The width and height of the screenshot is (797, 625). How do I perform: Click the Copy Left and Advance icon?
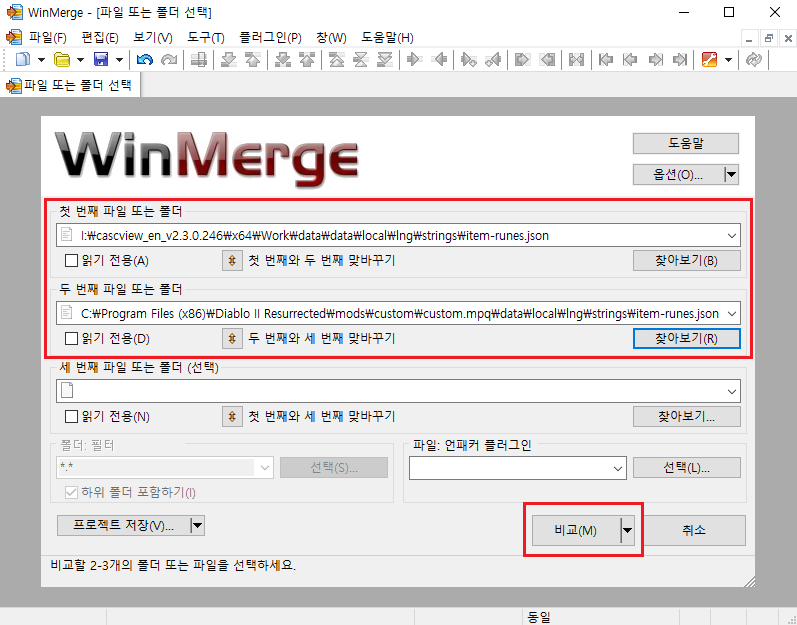(493, 60)
